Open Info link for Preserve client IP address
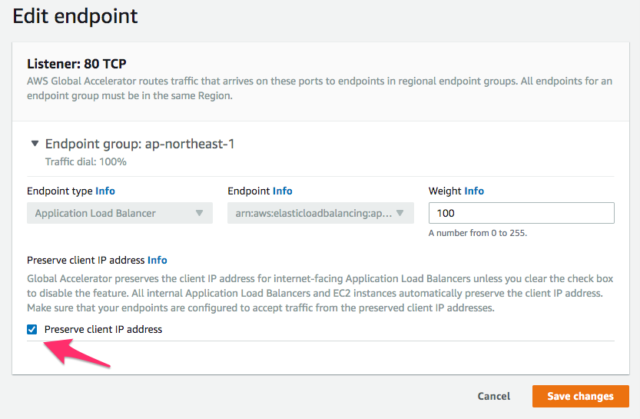Image resolution: width=640 pixels, height=419 pixels. pyautogui.click(x=157, y=260)
